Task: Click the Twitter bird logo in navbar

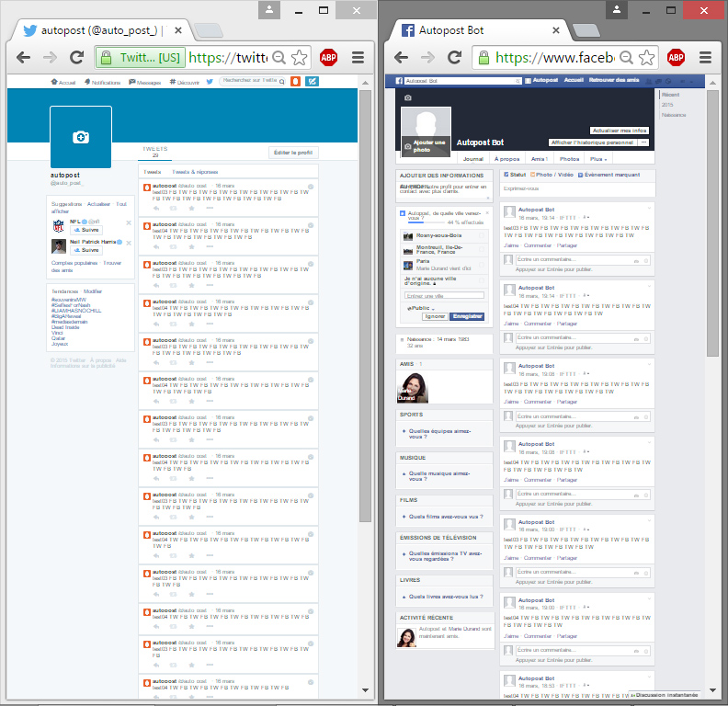Action: 210,82
